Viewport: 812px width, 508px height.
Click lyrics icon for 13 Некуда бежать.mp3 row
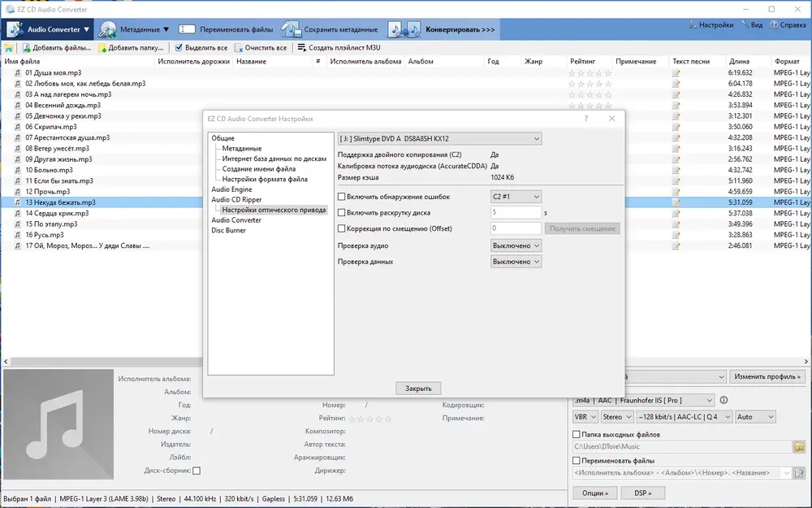(676, 202)
